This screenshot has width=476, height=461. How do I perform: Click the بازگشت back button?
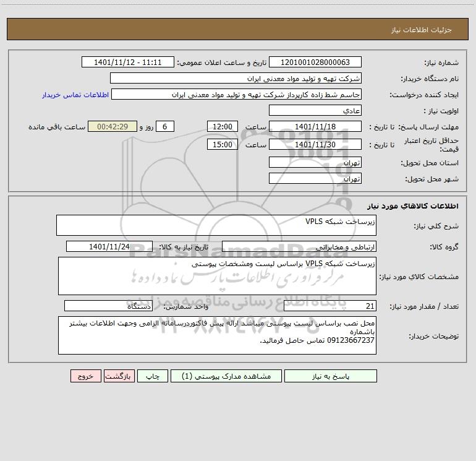119,376
